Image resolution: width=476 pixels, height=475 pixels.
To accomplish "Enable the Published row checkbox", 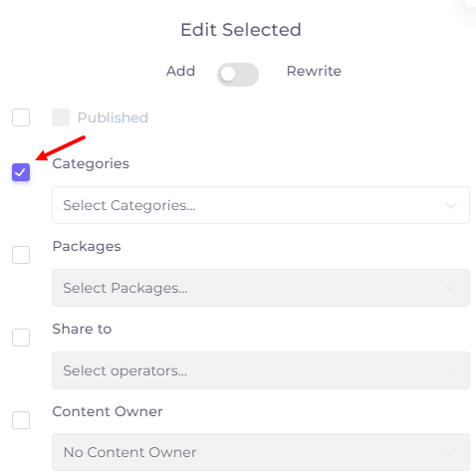I will pyautogui.click(x=21, y=118).
